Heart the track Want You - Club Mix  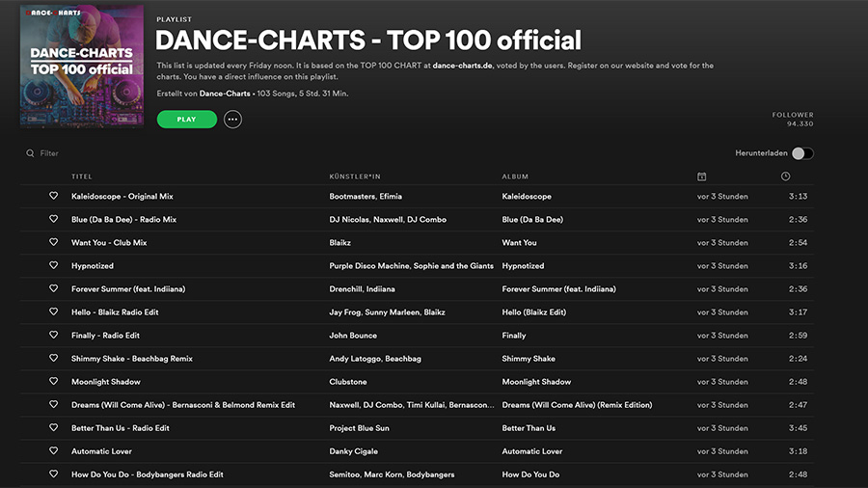point(54,242)
